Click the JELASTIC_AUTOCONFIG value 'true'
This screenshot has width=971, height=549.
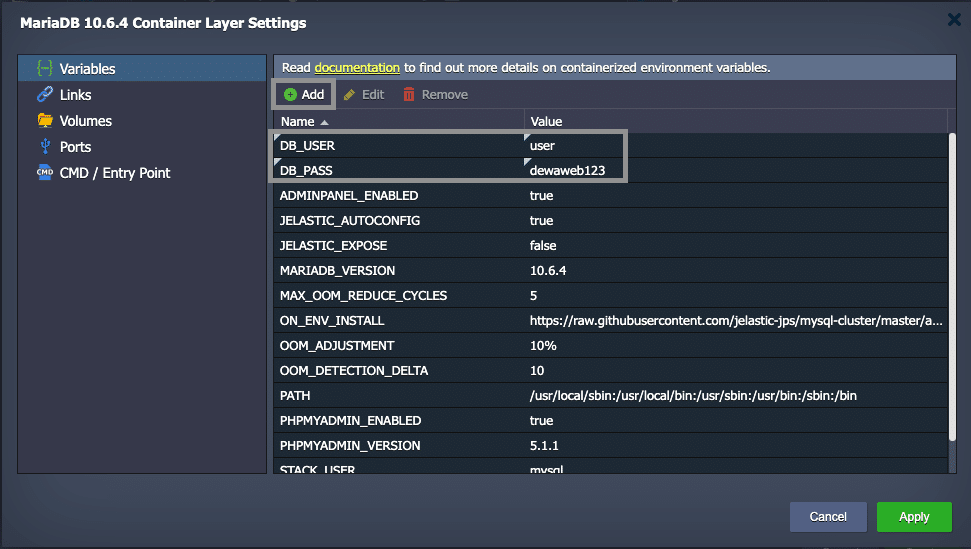[x=541, y=220]
